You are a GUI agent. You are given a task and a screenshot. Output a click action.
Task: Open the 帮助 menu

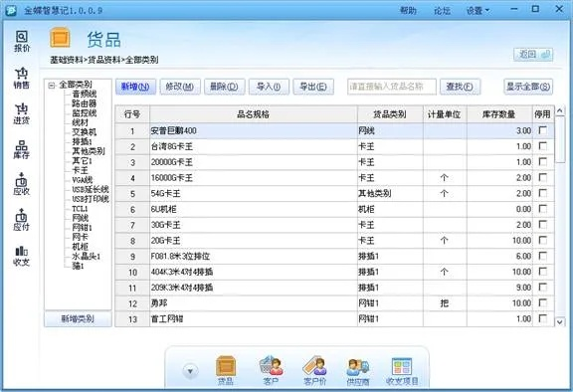(x=408, y=11)
